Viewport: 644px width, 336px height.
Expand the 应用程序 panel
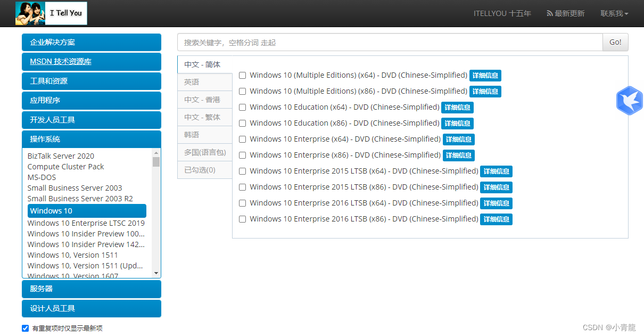92,100
